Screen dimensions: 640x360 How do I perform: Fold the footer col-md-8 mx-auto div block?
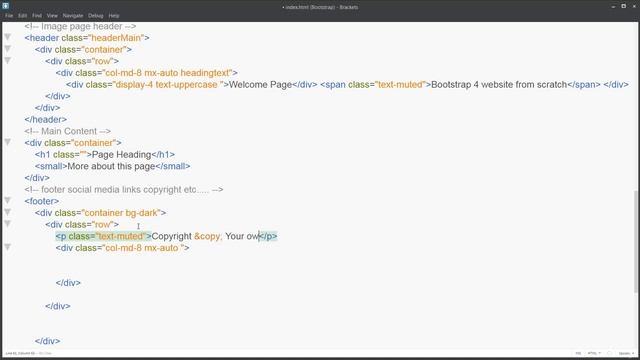pyautogui.click(x=7, y=247)
